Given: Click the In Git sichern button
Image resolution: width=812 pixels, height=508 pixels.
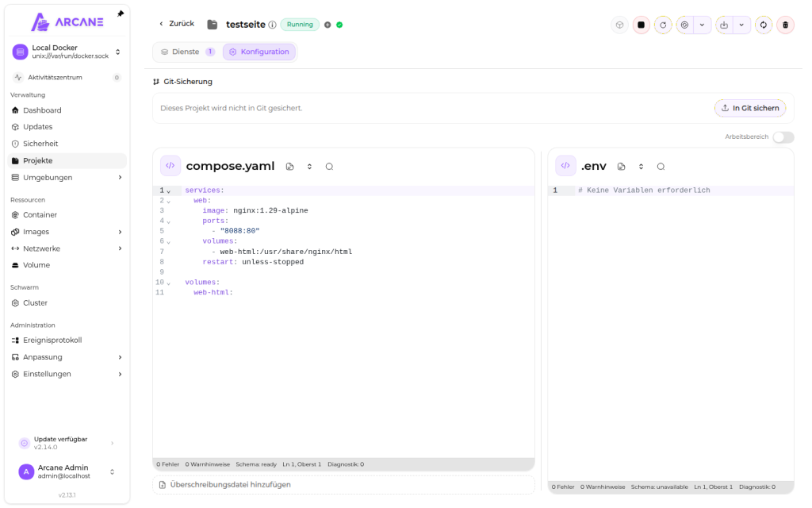Looking at the screenshot, I should [750, 108].
